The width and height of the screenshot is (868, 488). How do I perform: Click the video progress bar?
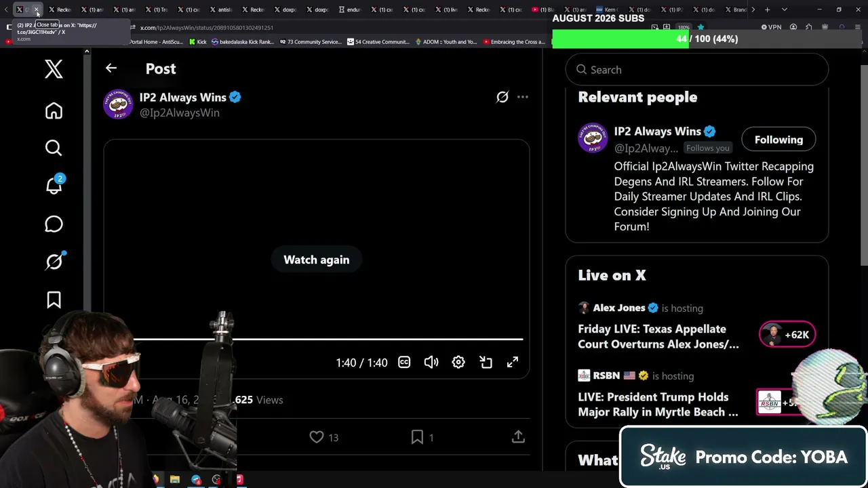328,339
